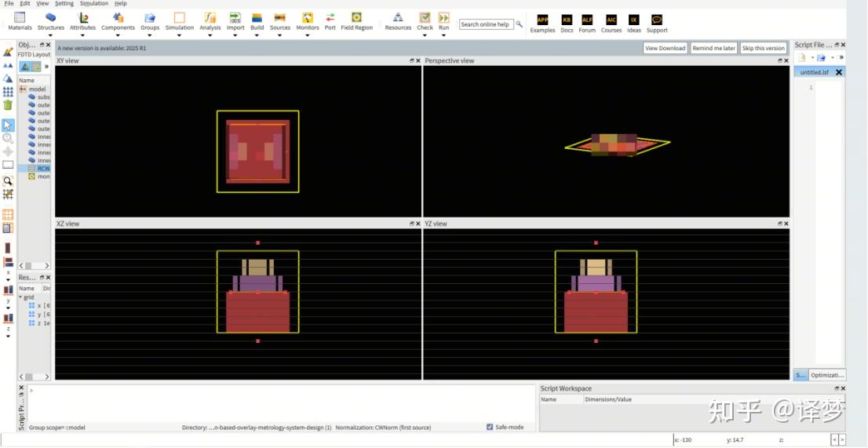Click the Structures toolbar icon
Screen dimensions: 868x448
click(x=51, y=18)
